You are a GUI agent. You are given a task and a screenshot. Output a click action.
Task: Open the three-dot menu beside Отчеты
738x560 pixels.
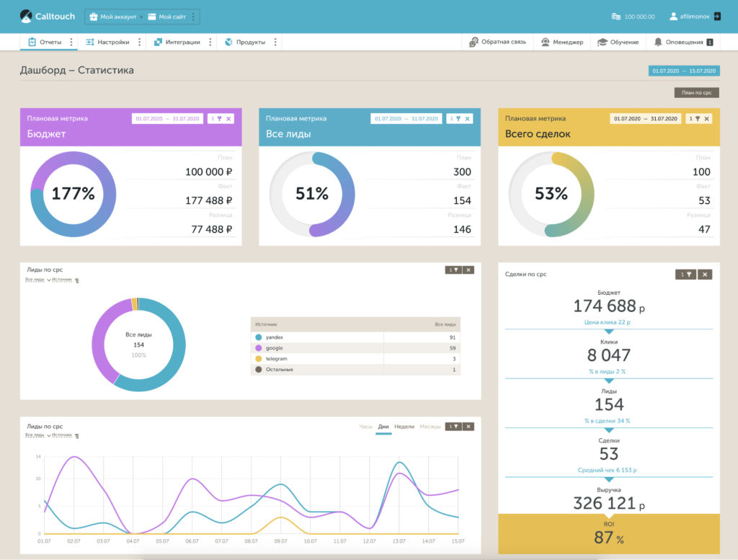(x=71, y=42)
